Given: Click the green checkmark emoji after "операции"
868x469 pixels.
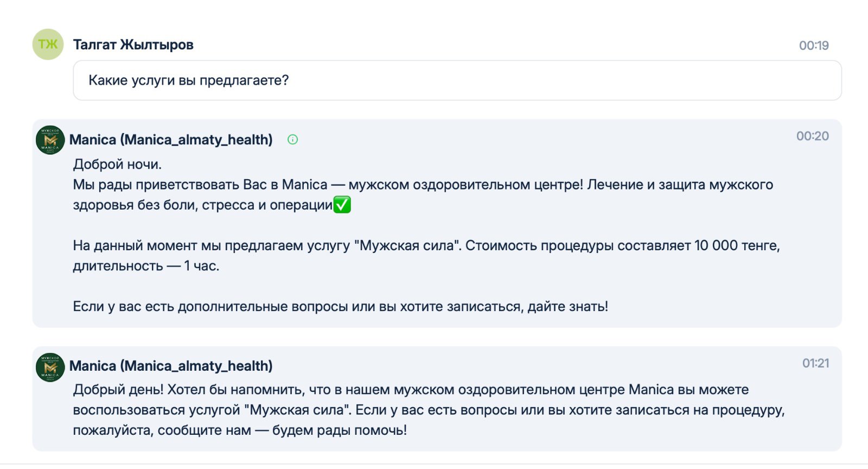Looking at the screenshot, I should (342, 205).
